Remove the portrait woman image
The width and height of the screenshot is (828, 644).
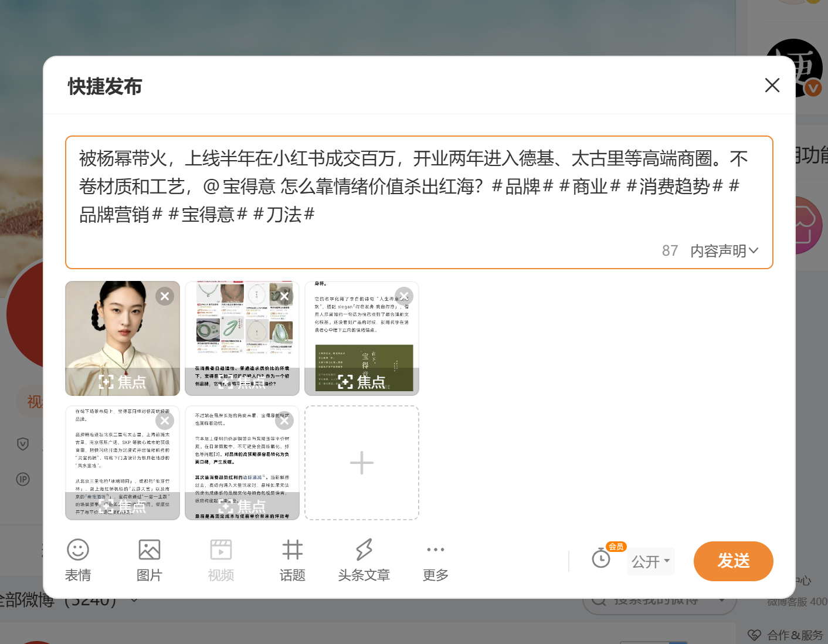[x=165, y=296]
